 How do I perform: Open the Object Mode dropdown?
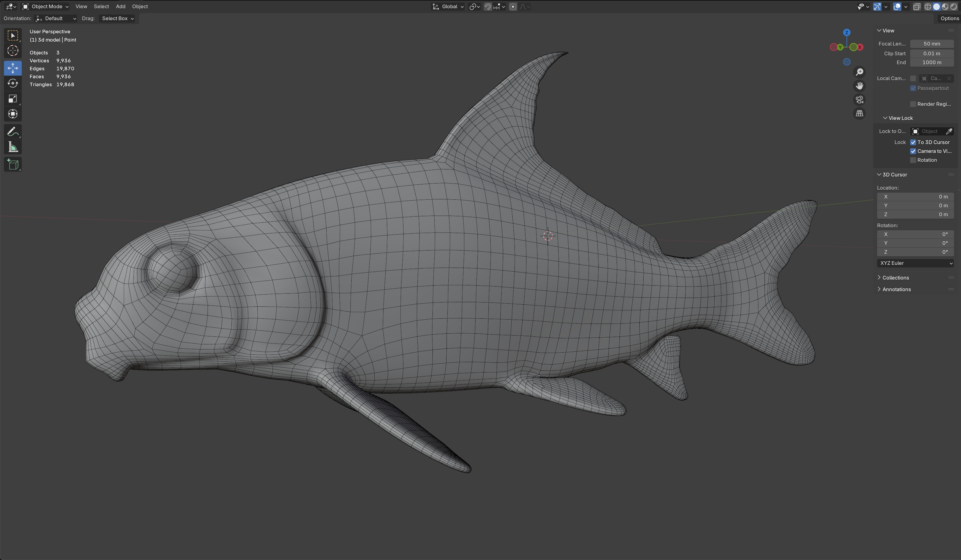tap(45, 6)
